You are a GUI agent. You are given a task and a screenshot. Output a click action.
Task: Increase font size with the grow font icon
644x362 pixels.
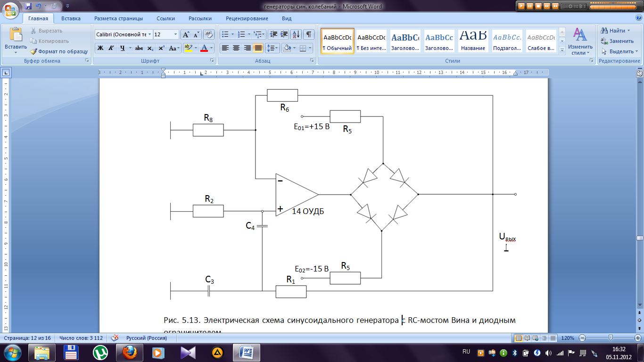(186, 34)
